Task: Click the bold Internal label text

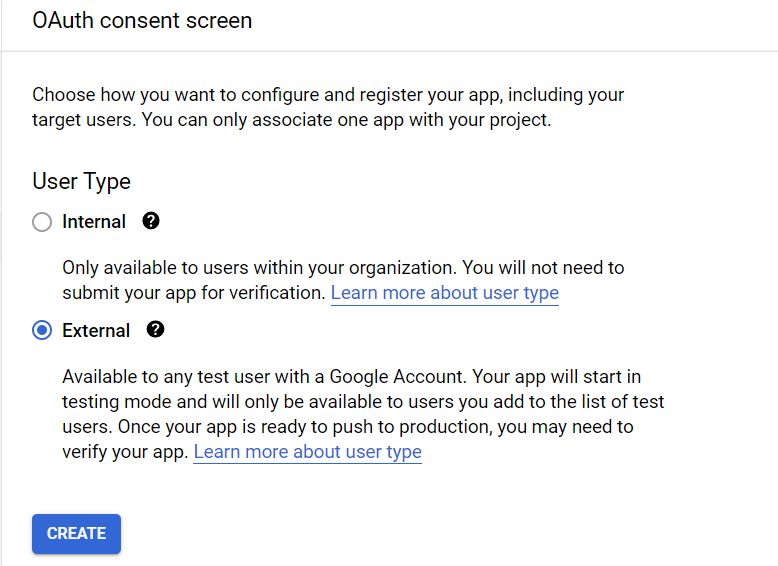Action: click(94, 222)
